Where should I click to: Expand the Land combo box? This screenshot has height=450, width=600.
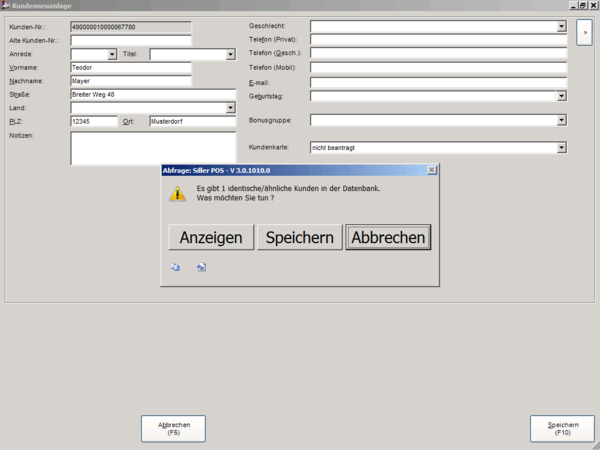point(230,108)
